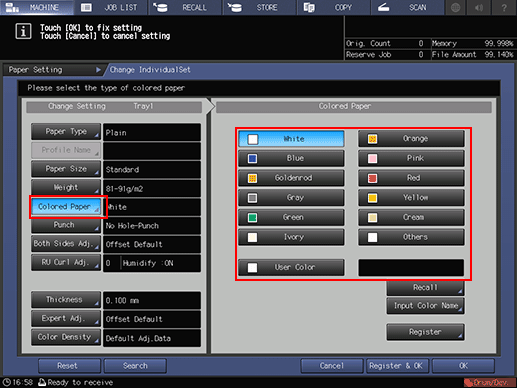This screenshot has height=388, width=517.
Task: Open the Thickness setting
Action: click(x=66, y=300)
